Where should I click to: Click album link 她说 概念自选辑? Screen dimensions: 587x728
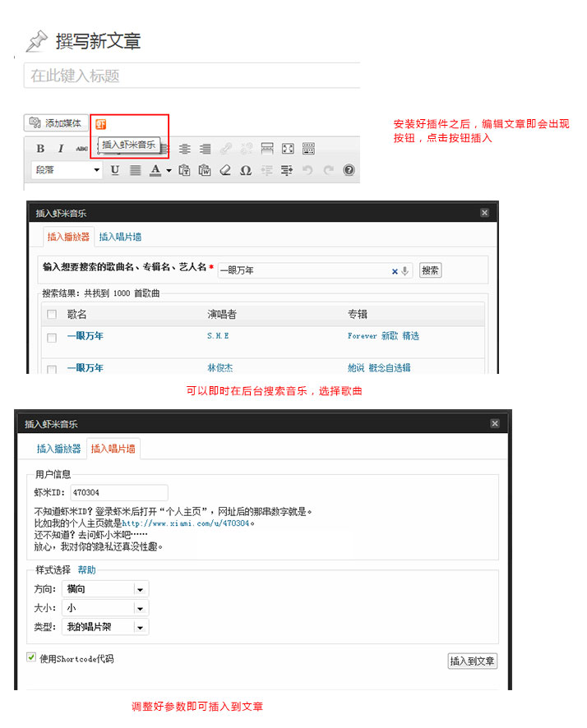379,368
